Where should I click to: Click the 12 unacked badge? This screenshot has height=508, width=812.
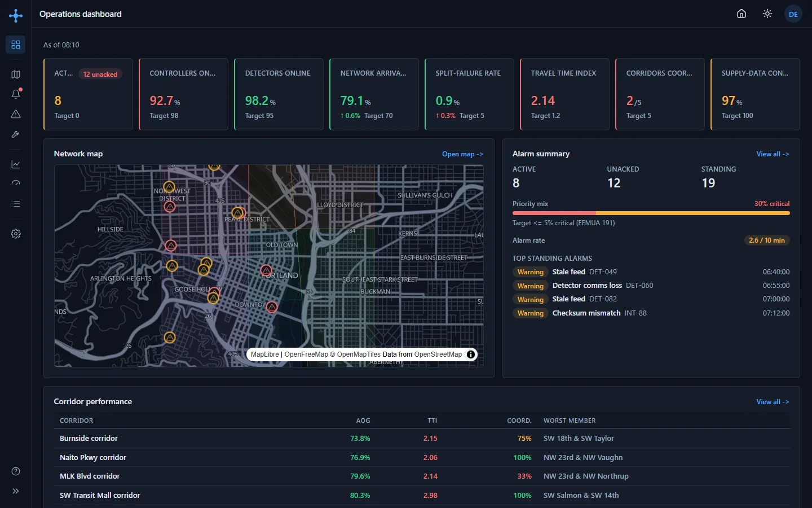[x=100, y=74]
